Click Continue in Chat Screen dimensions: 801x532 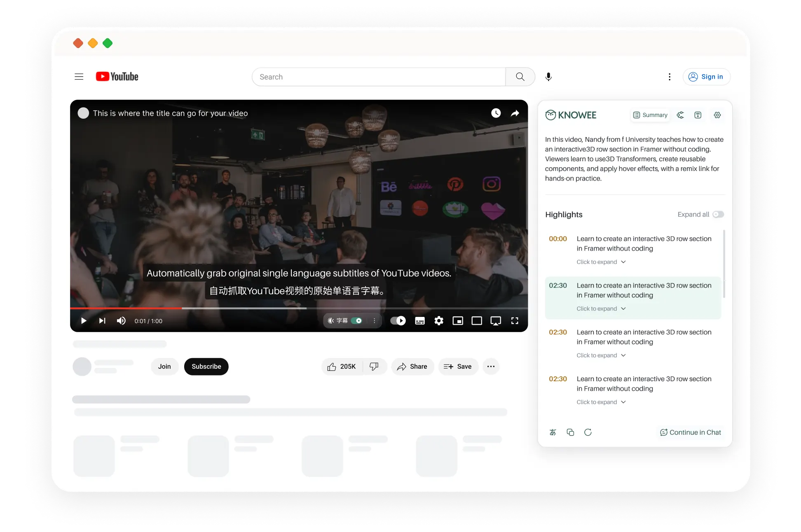click(691, 432)
